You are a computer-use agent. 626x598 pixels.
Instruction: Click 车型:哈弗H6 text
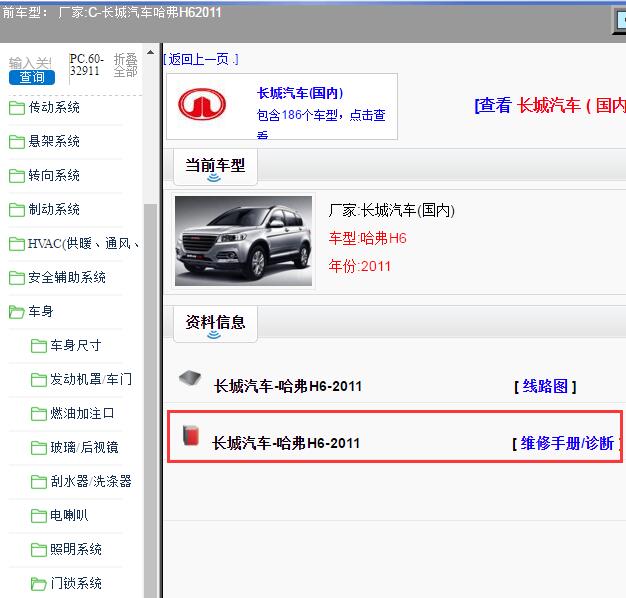pos(368,238)
